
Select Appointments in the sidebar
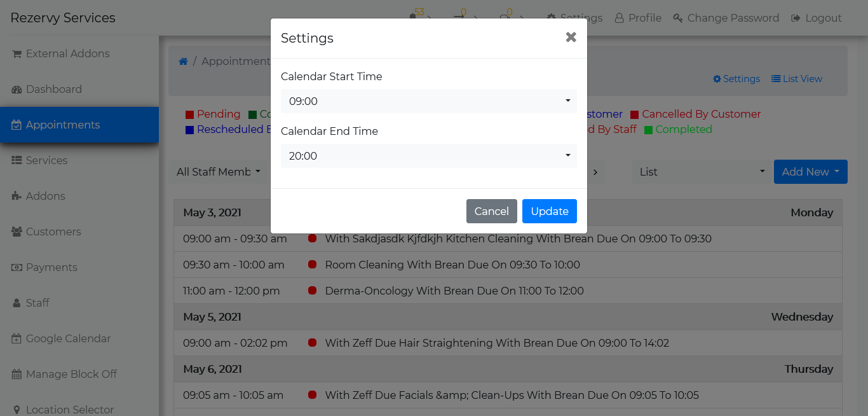[x=17, y=125]
